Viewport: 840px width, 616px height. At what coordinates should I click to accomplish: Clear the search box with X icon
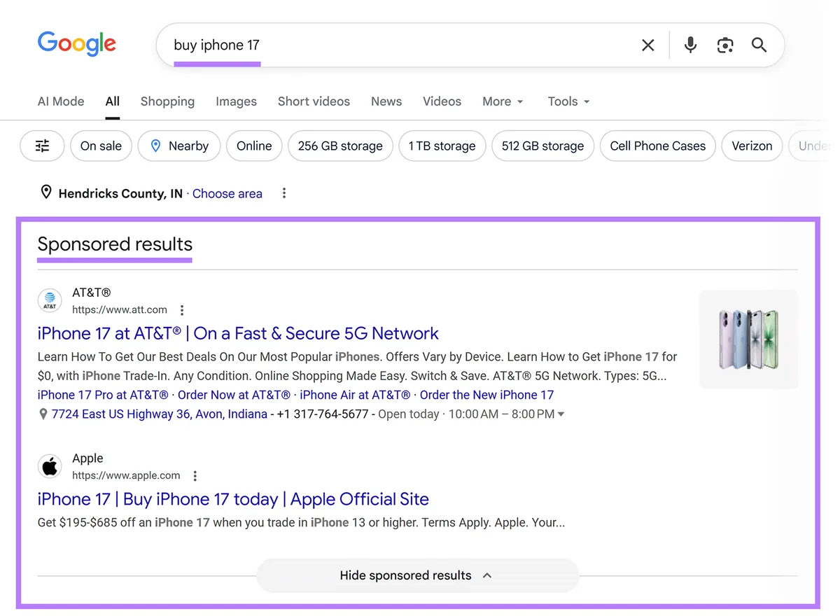[648, 45]
